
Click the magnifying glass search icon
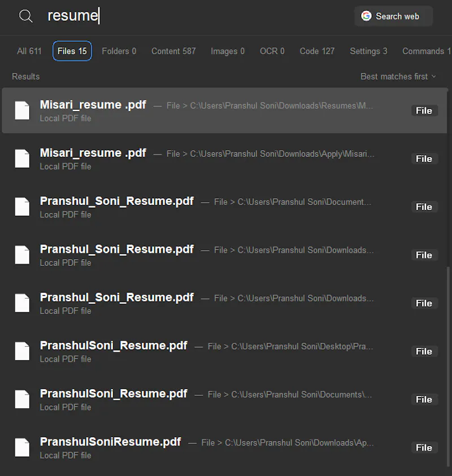pos(26,16)
